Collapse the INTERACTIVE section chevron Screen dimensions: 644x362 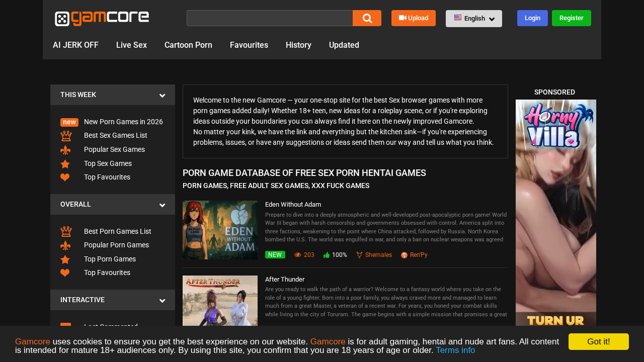tap(162, 300)
